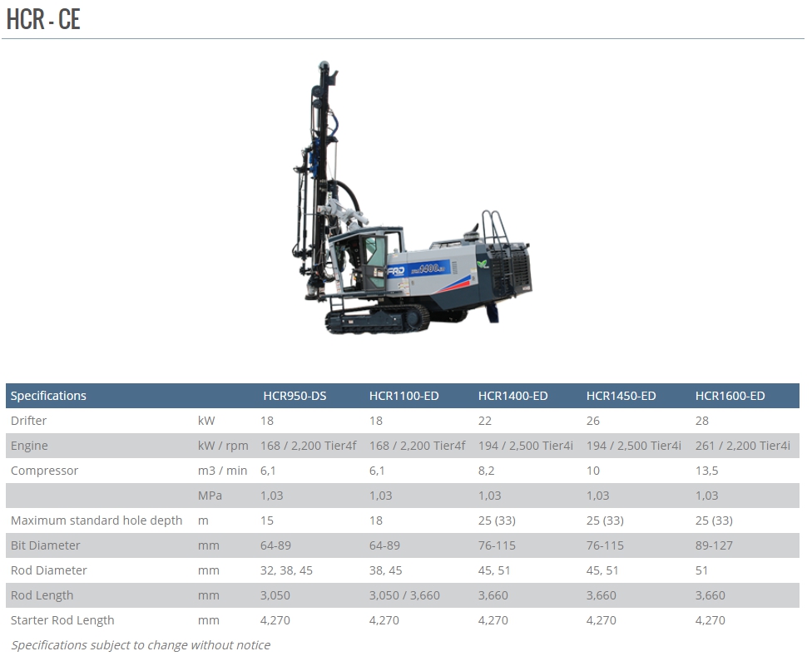Click Rod Length 3,050 / 3,660 cell
Screen dimensions: 812x661
point(404,595)
